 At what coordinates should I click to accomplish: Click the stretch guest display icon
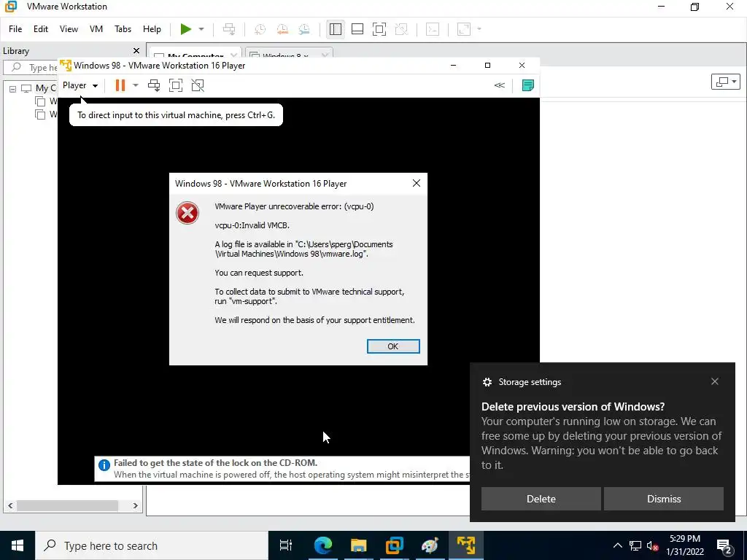(x=464, y=29)
